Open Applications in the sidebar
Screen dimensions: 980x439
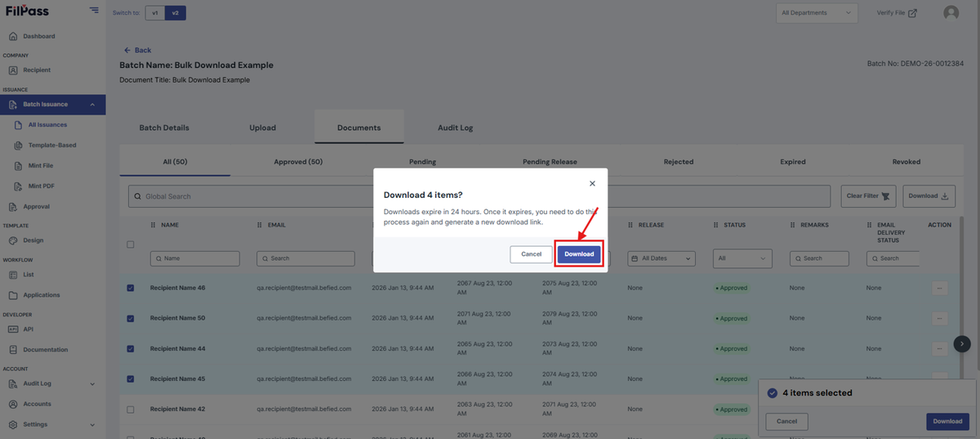click(x=41, y=295)
